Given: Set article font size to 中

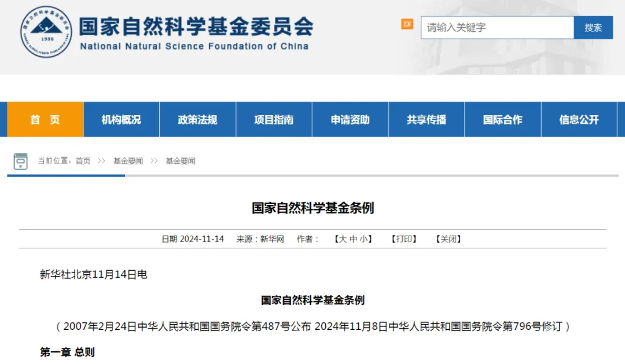Looking at the screenshot, I should click(353, 239).
